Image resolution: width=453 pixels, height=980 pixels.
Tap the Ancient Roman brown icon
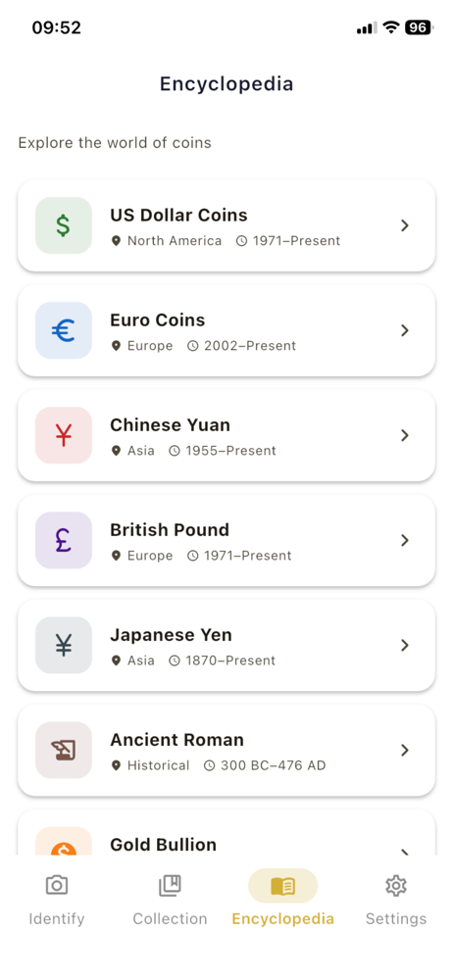pyautogui.click(x=63, y=751)
